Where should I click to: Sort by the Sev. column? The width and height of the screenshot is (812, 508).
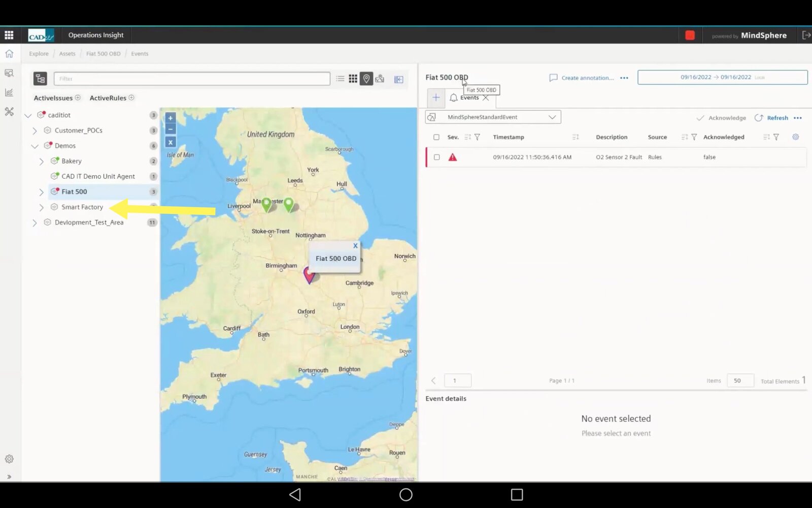pos(467,137)
